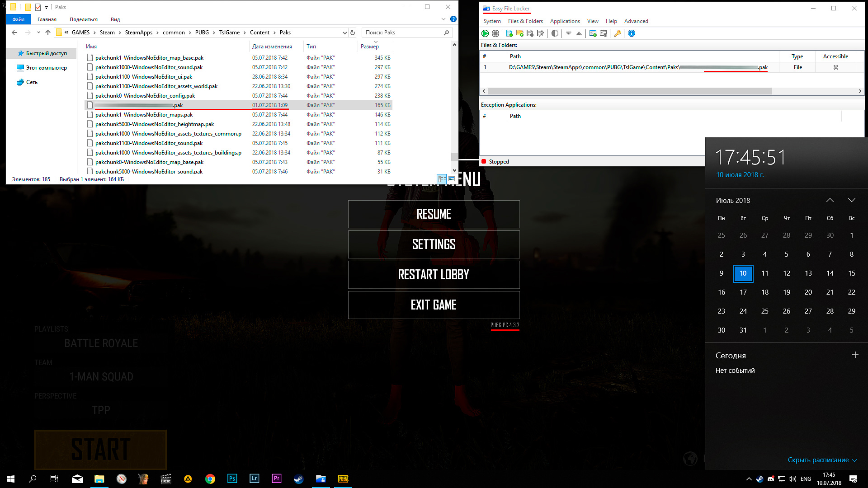This screenshot has width=868, height=488.
Task: Click the horizontal scrollbar in Files & Folders
Action: pos(629,91)
